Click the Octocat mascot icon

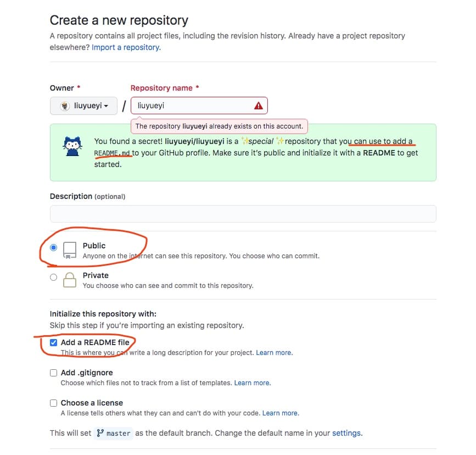point(72,147)
